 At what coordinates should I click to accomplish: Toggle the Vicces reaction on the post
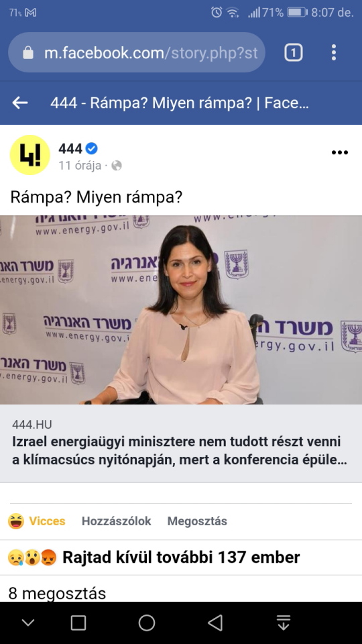point(36,521)
